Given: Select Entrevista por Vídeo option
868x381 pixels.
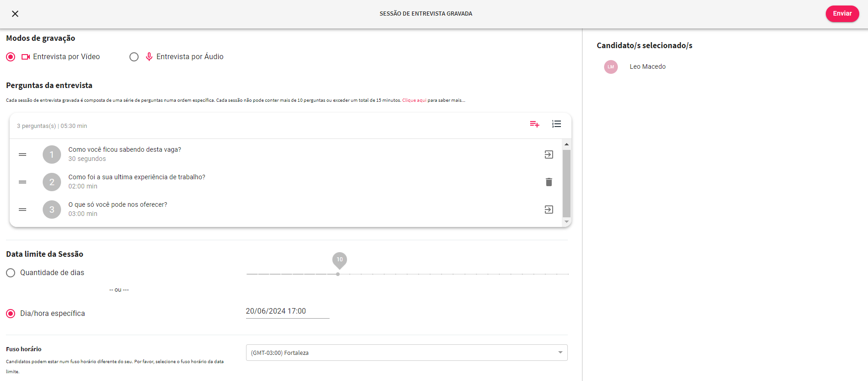Looking at the screenshot, I should [11, 57].
